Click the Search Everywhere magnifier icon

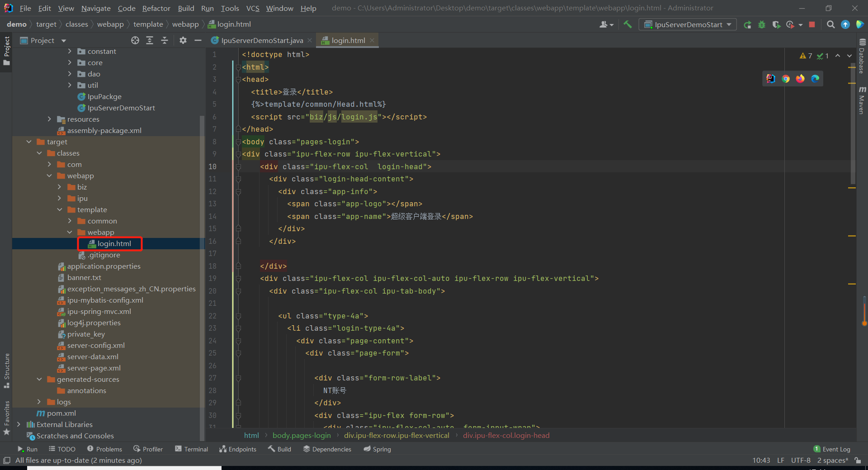click(x=830, y=24)
